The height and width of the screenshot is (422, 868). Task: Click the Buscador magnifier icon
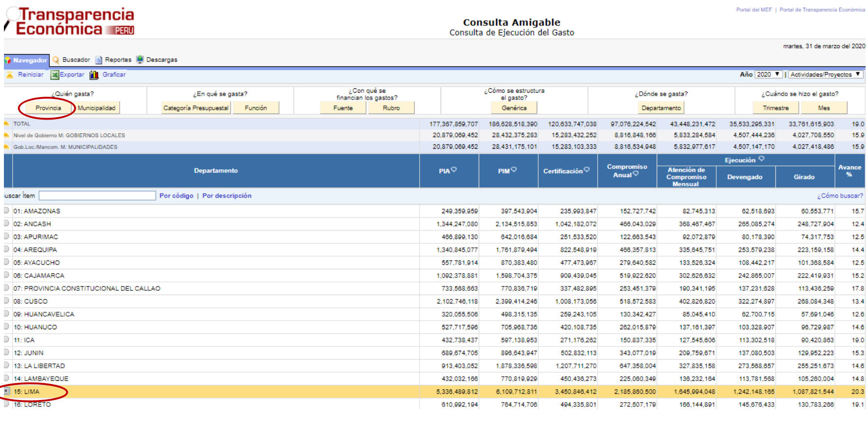pyautogui.click(x=56, y=60)
